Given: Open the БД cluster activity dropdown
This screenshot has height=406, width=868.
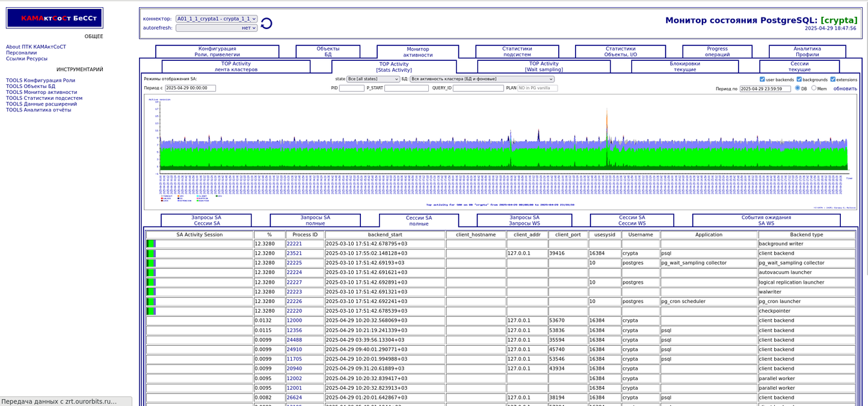Looking at the screenshot, I should click(x=482, y=79).
